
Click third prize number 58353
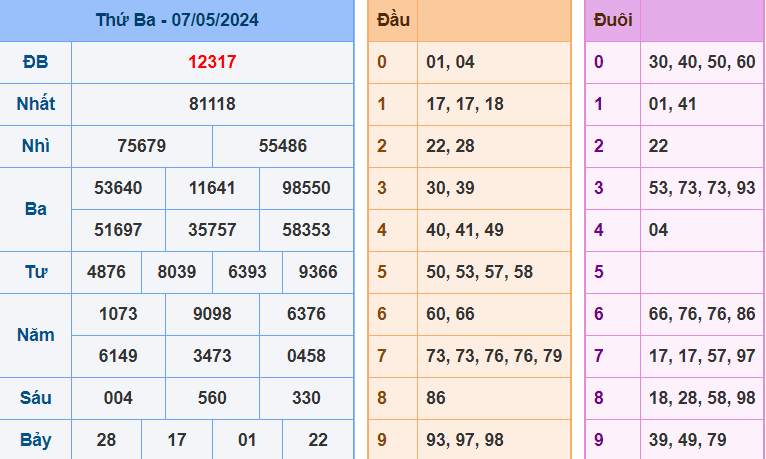click(306, 230)
